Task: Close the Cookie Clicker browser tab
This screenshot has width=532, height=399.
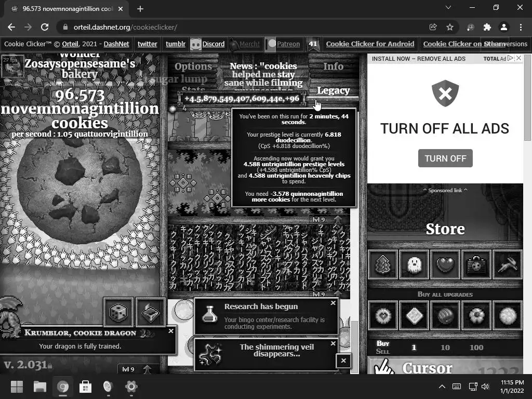Action: coord(121,9)
